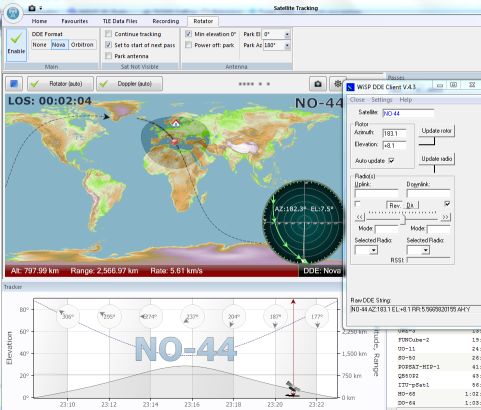481x410 pixels.
Task: Open the Park El dropdown
Action: point(287,34)
